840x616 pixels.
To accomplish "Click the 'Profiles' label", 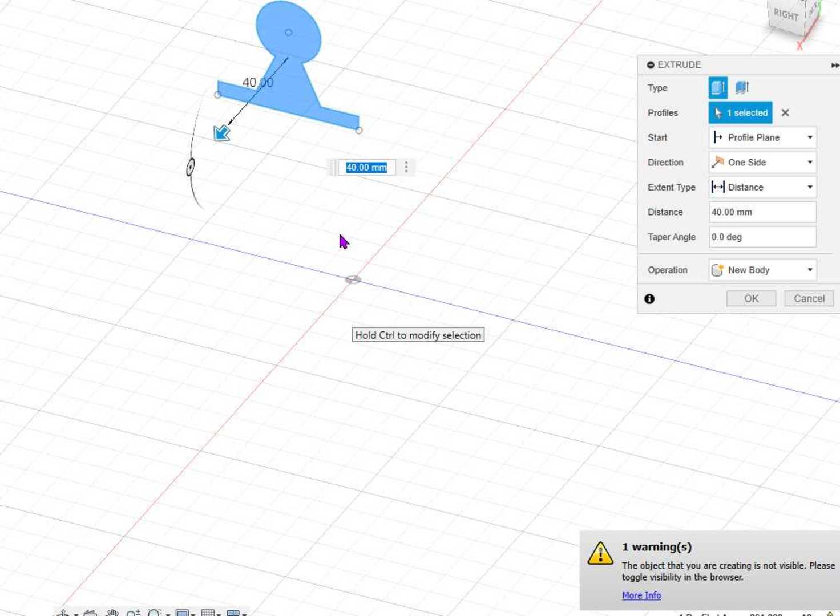I will click(x=663, y=113).
